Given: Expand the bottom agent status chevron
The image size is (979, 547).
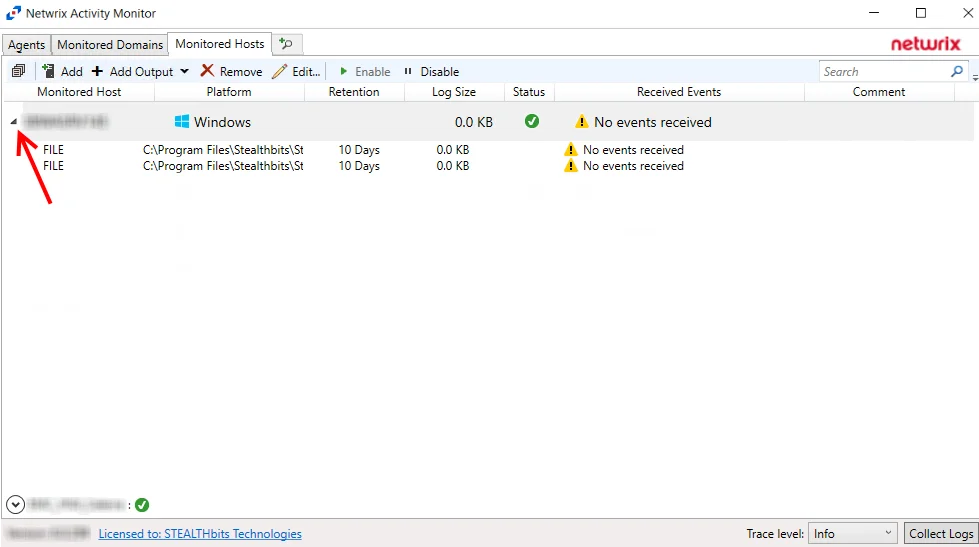Looking at the screenshot, I should point(15,505).
